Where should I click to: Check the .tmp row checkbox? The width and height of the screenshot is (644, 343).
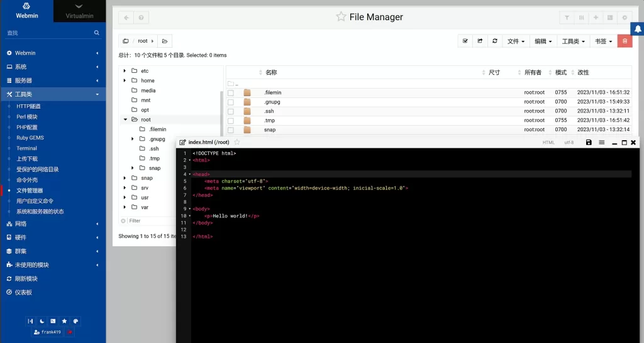(x=231, y=121)
